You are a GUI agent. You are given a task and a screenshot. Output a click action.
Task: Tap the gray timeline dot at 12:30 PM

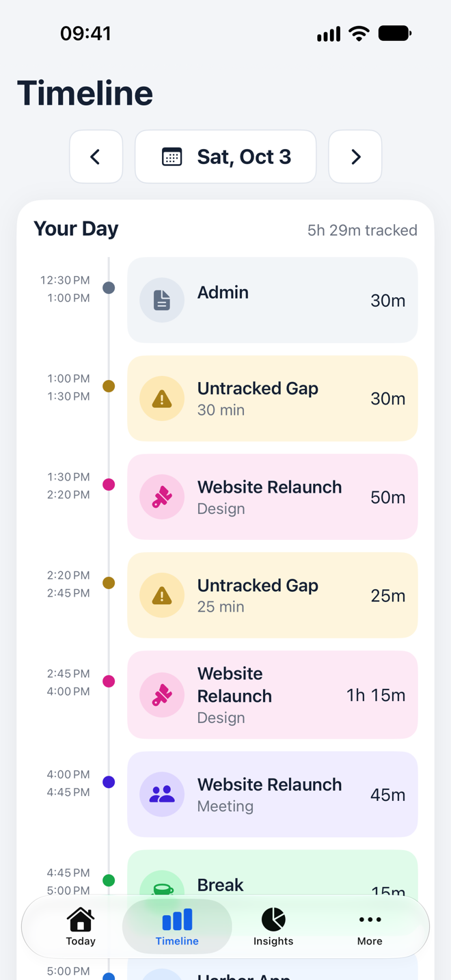[x=109, y=288]
